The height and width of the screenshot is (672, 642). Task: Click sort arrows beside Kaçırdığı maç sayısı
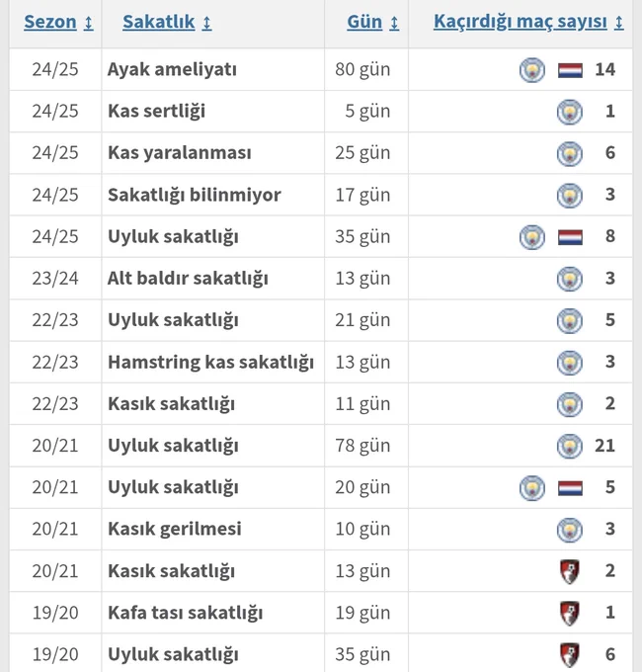[619, 23]
